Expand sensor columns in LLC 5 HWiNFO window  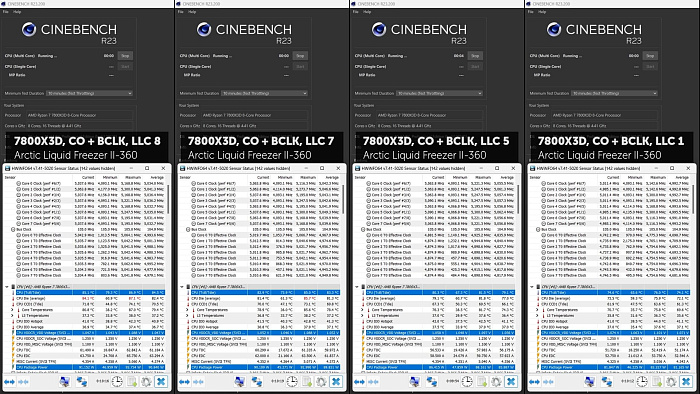point(359,382)
